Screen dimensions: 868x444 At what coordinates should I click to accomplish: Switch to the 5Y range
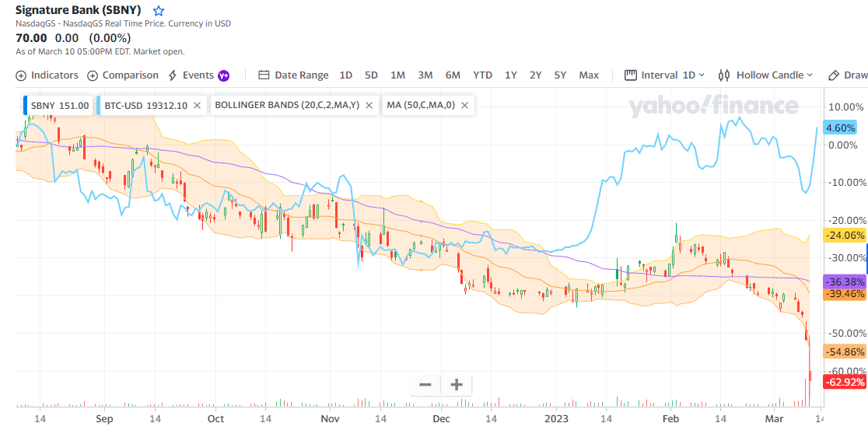(560, 75)
